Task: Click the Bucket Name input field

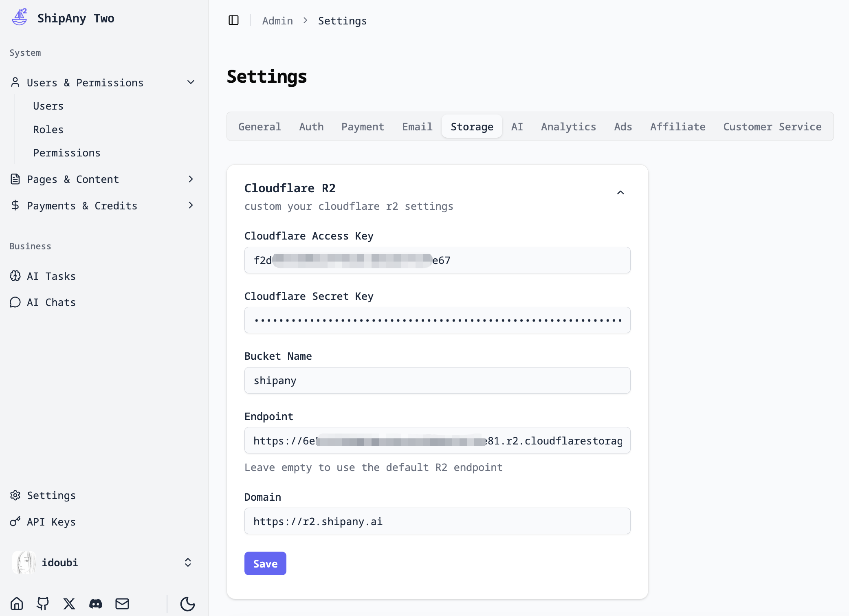Action: point(437,381)
